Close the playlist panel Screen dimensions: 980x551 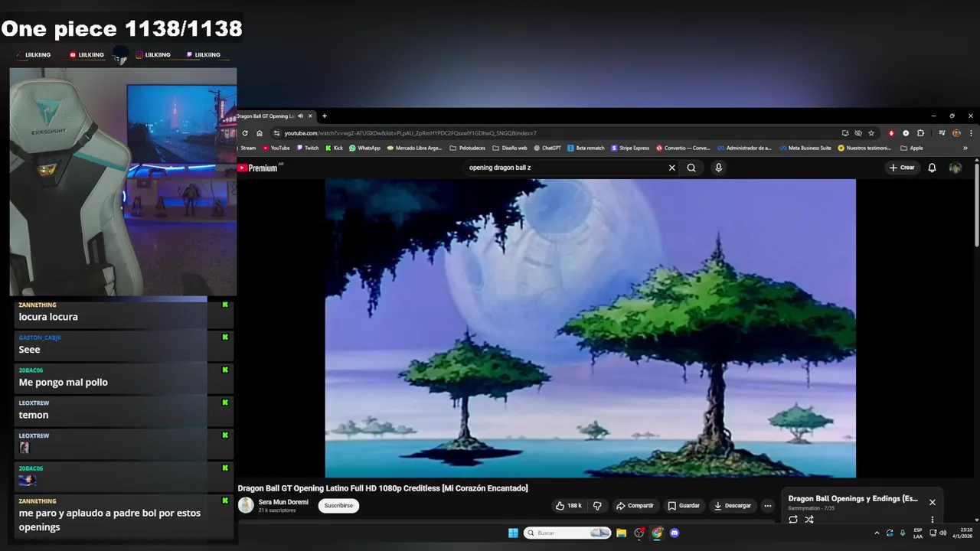[x=932, y=502]
